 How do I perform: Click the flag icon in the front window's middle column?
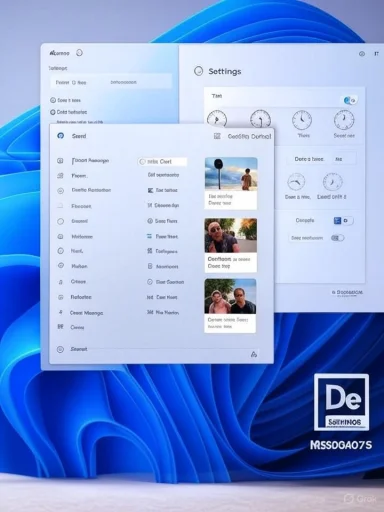point(150,190)
